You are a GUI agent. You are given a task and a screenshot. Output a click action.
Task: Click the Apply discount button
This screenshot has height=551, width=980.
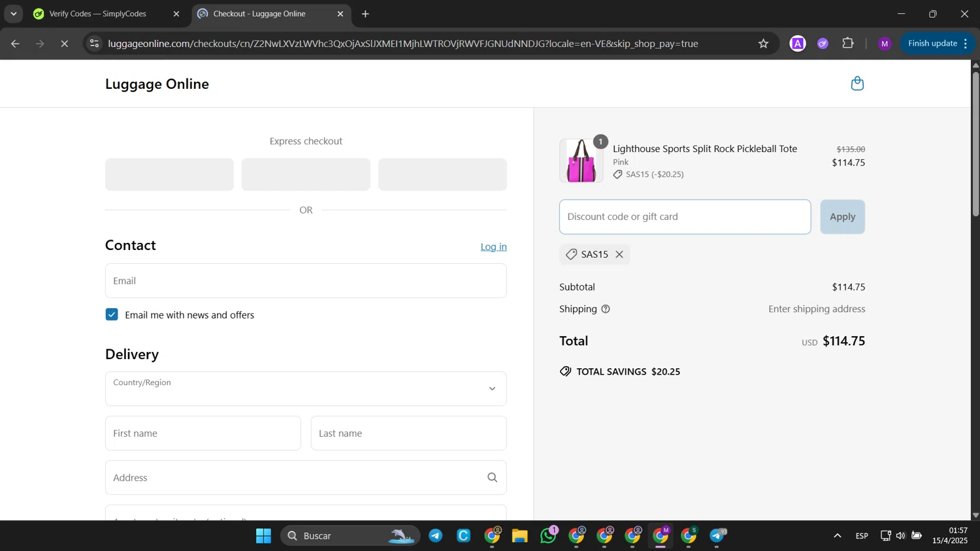tap(842, 217)
